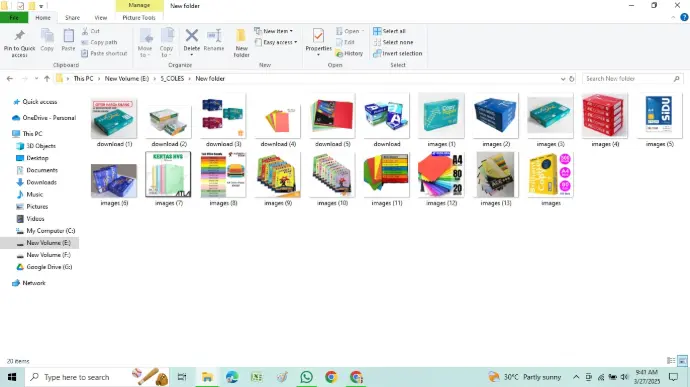
Task: Click the Select all icon
Action: (377, 31)
